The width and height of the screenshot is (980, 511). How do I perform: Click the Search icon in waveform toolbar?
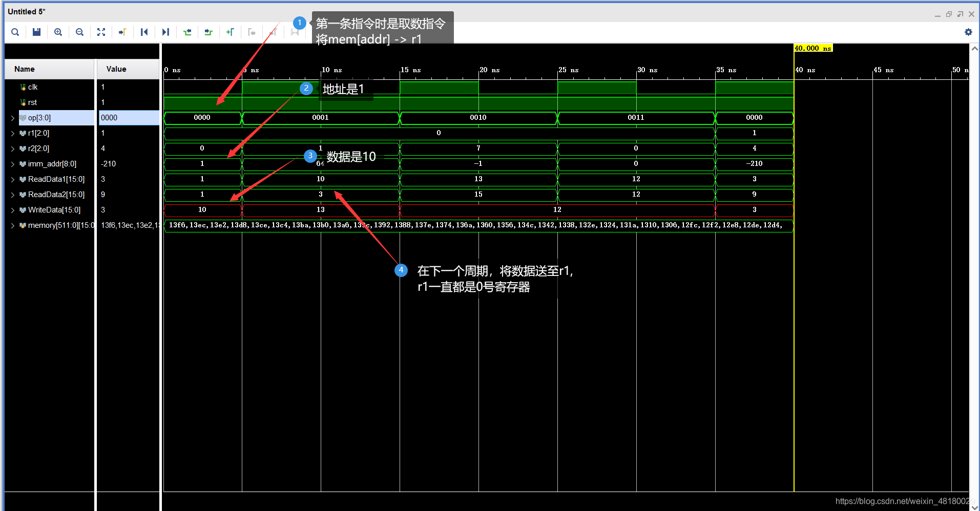point(15,32)
